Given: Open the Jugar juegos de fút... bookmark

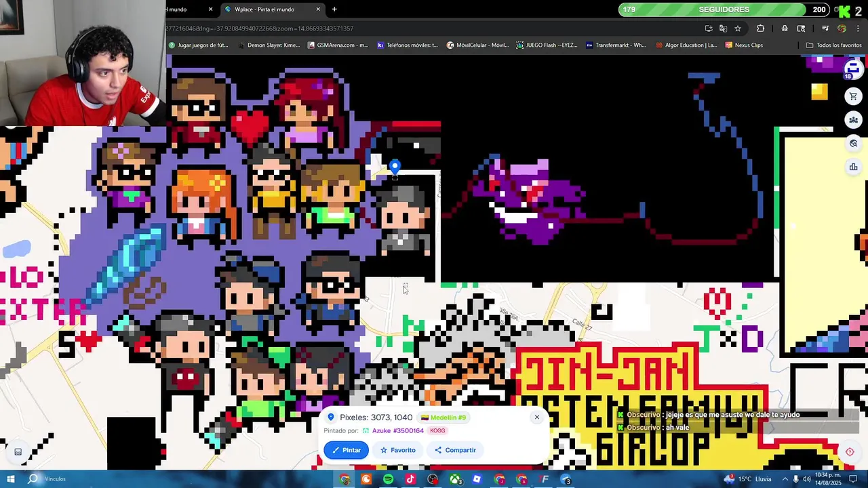Looking at the screenshot, I should point(198,45).
